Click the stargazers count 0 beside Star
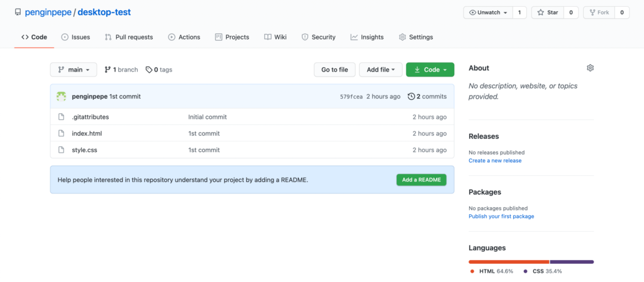This screenshot has height=282, width=644. click(571, 13)
